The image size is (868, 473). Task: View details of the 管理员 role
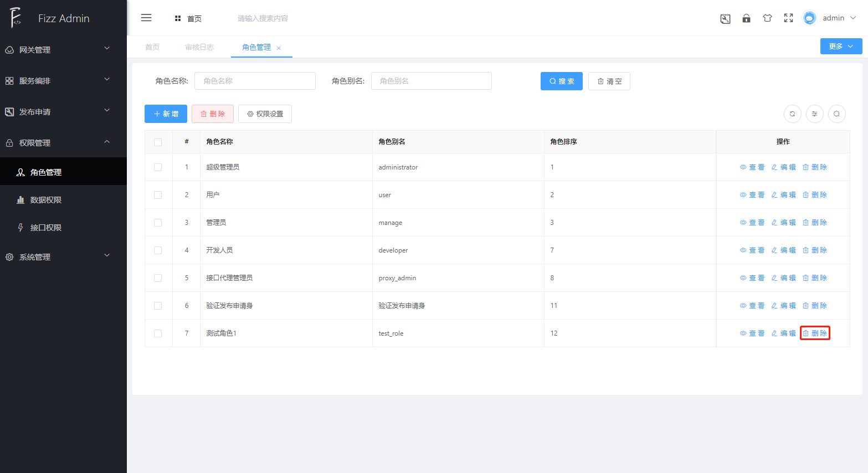click(x=752, y=223)
